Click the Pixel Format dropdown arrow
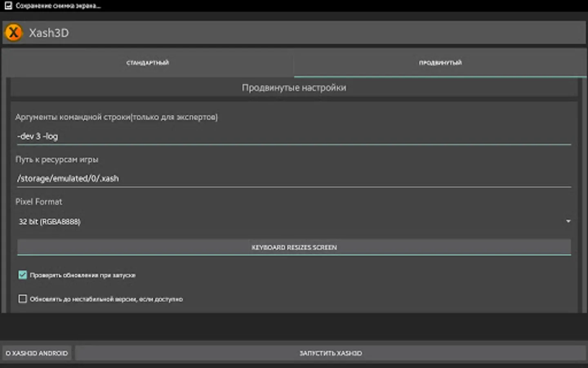The width and height of the screenshot is (588, 368). click(x=568, y=221)
